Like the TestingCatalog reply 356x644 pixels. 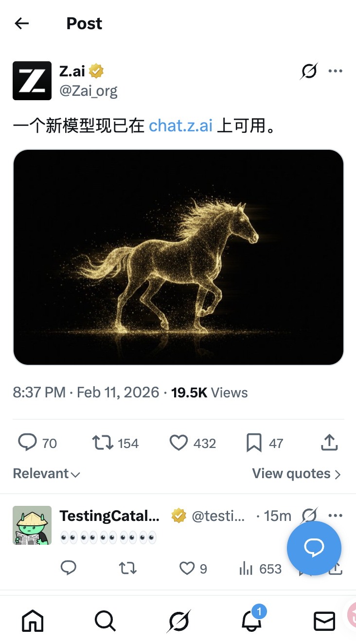[x=187, y=568]
